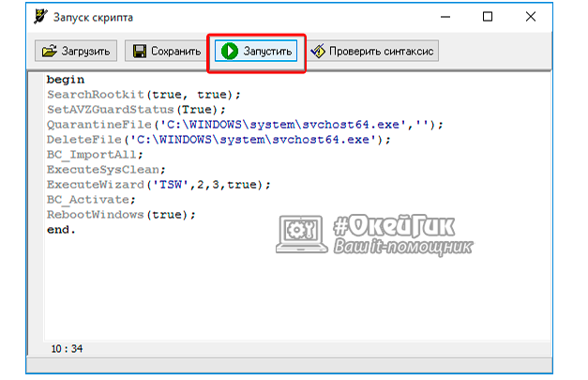Click the Загрузить (load script) button
This screenshot has height=380, width=588.
76,51
